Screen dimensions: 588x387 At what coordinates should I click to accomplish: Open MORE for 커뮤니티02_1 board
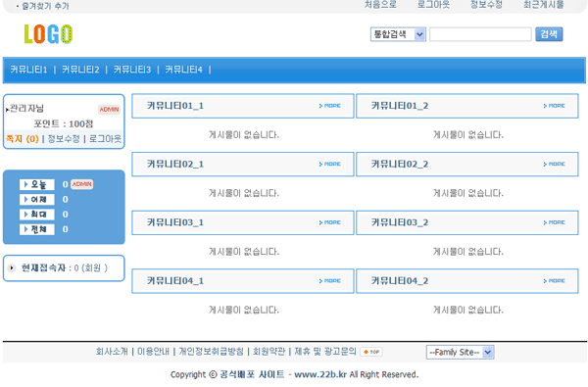tap(329, 164)
